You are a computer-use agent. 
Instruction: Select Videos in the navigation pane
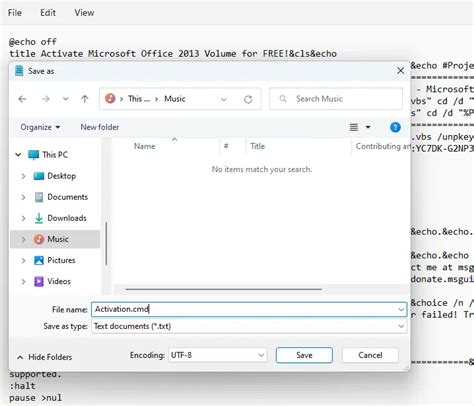(x=59, y=281)
